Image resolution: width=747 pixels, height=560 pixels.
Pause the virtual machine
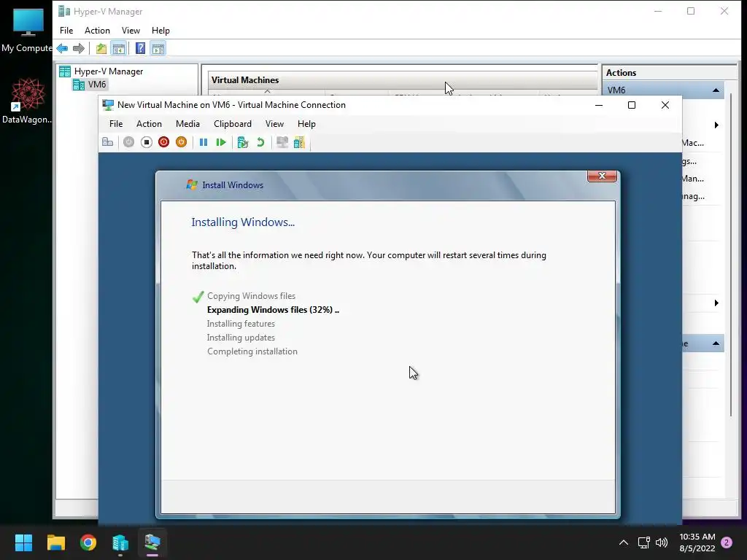point(204,142)
